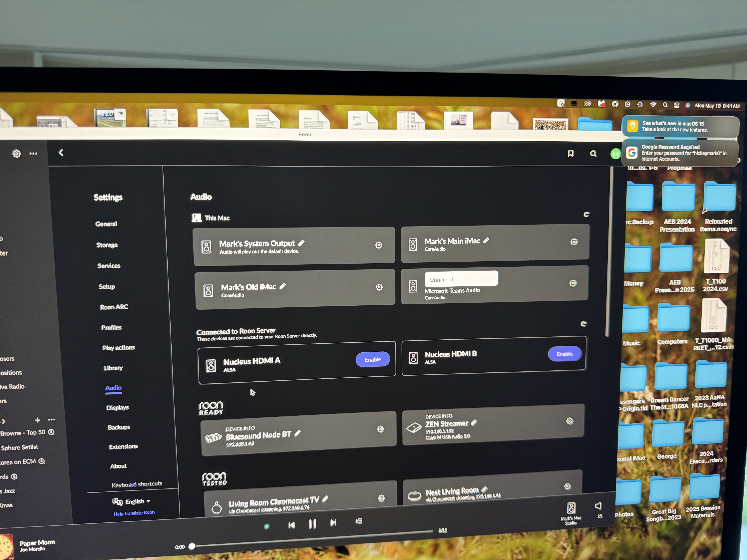The width and height of the screenshot is (747, 560).
Task: Open the play queue icon
Action: coord(359,521)
